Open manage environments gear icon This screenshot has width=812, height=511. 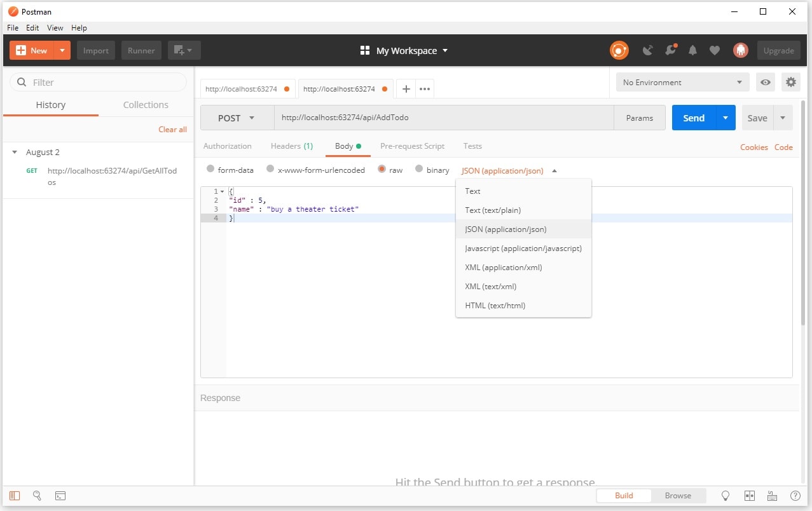[790, 82]
